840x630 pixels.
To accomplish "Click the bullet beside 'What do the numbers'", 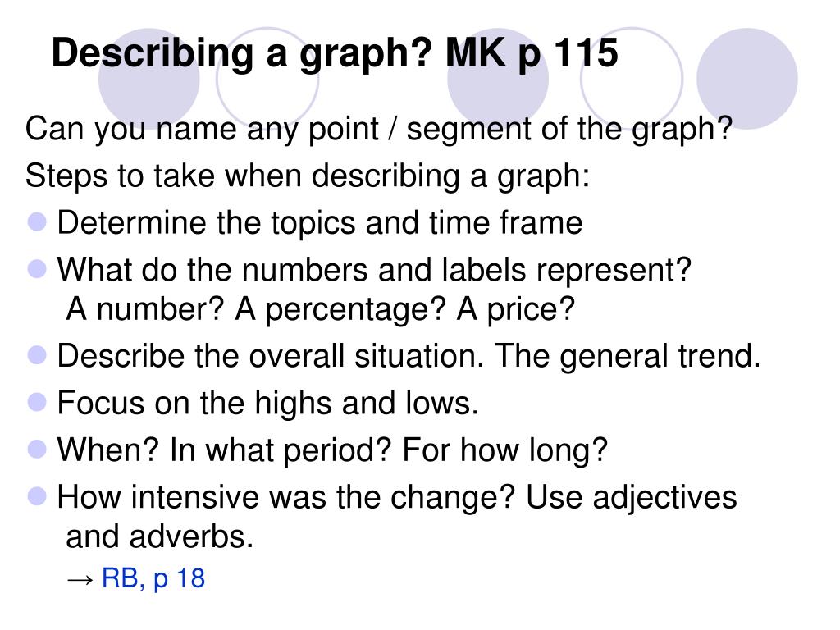I will click(x=37, y=268).
